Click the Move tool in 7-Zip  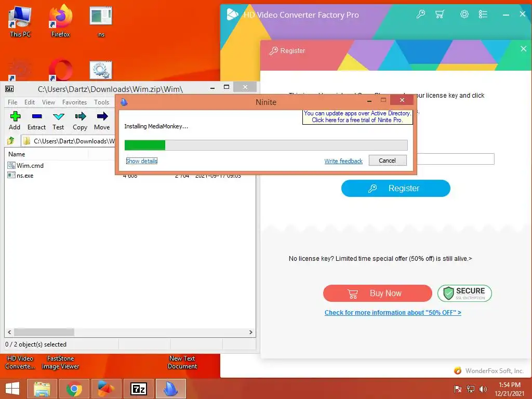pyautogui.click(x=102, y=121)
